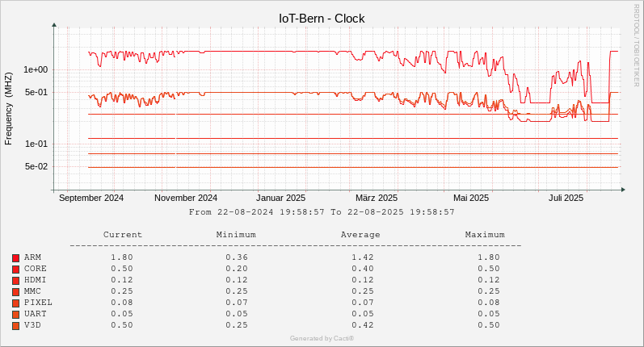This screenshot has width=644, height=347.
Task: Click the V3D legend label
Action: coord(32,325)
